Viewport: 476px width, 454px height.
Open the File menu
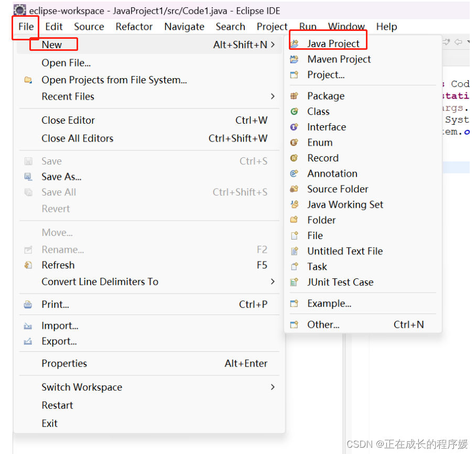pyautogui.click(x=26, y=27)
